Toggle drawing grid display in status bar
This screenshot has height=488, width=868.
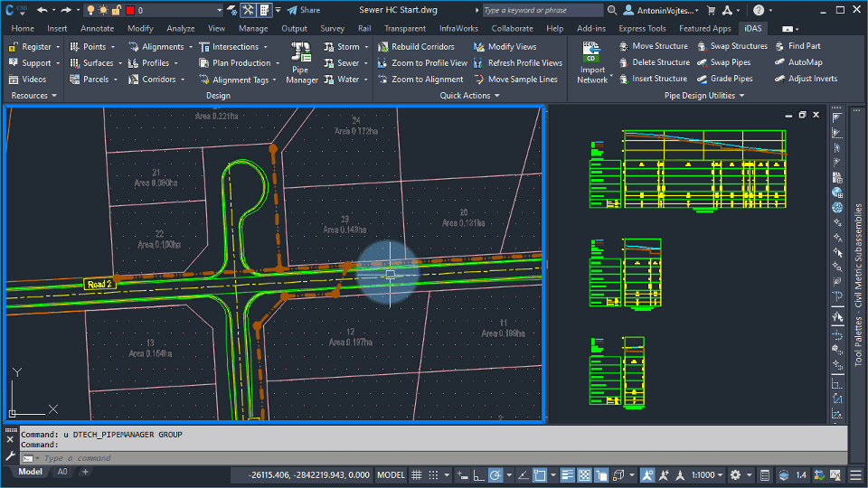coord(416,474)
